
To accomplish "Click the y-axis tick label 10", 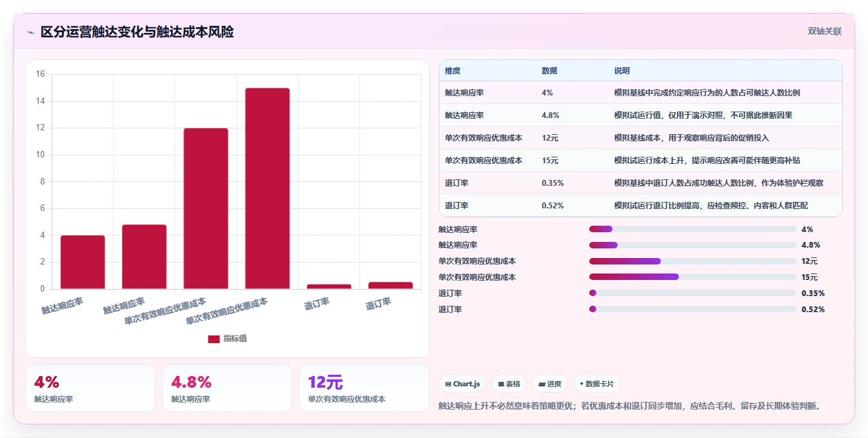I will [40, 155].
